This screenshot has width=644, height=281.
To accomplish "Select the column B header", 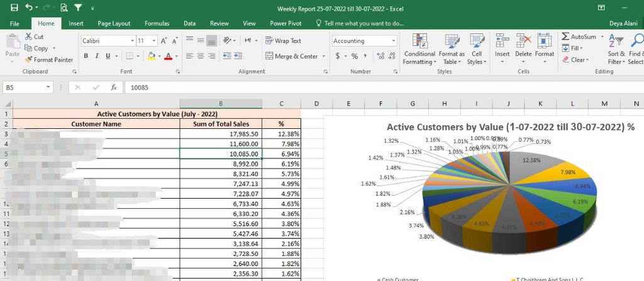I will click(x=221, y=104).
